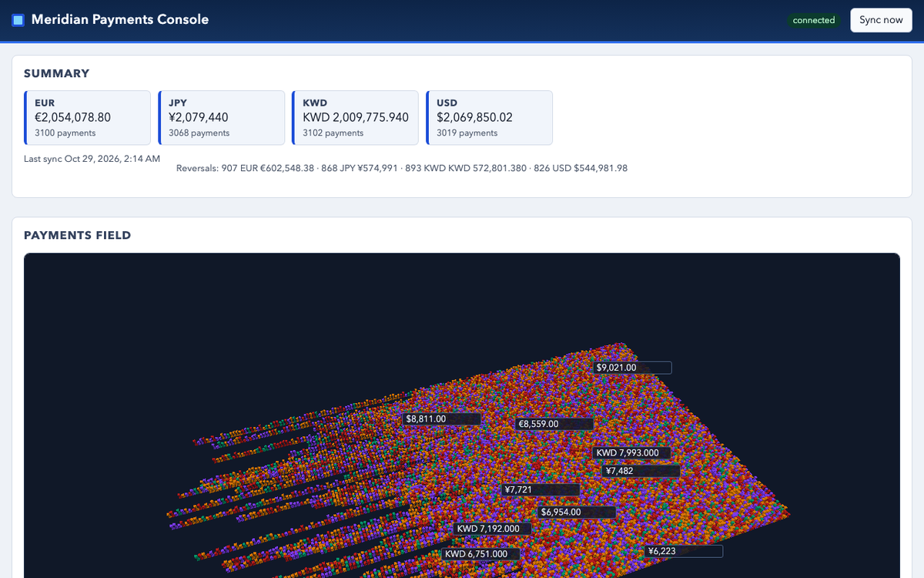
Task: Click the KWD 7,192.000 payment label
Action: 492,529
